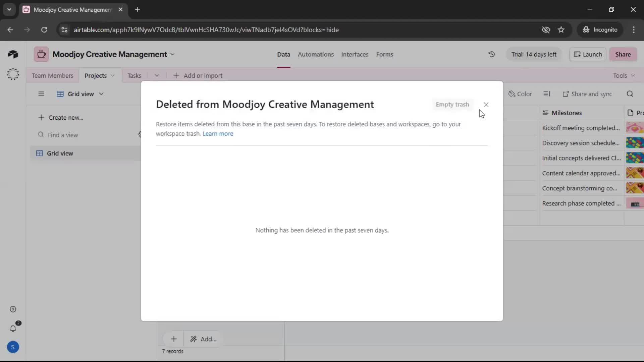Click the search magnifier icon in toolbar
Viewport: 644px width, 362px height.
click(630, 94)
